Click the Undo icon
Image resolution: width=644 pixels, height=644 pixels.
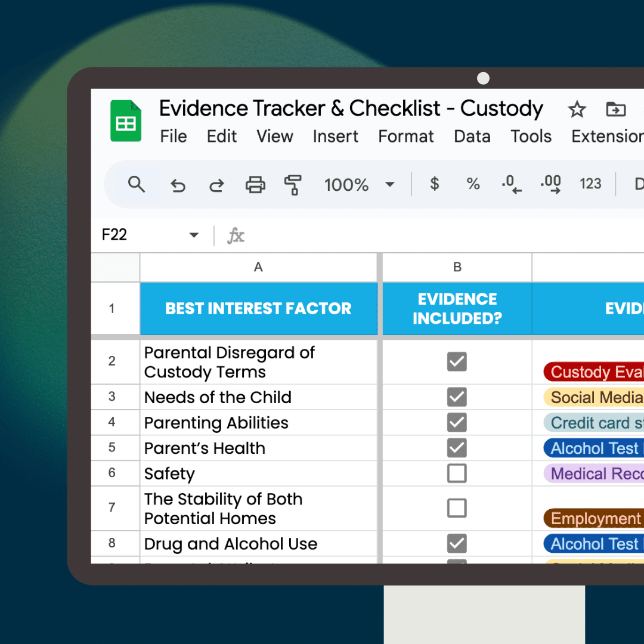178,185
